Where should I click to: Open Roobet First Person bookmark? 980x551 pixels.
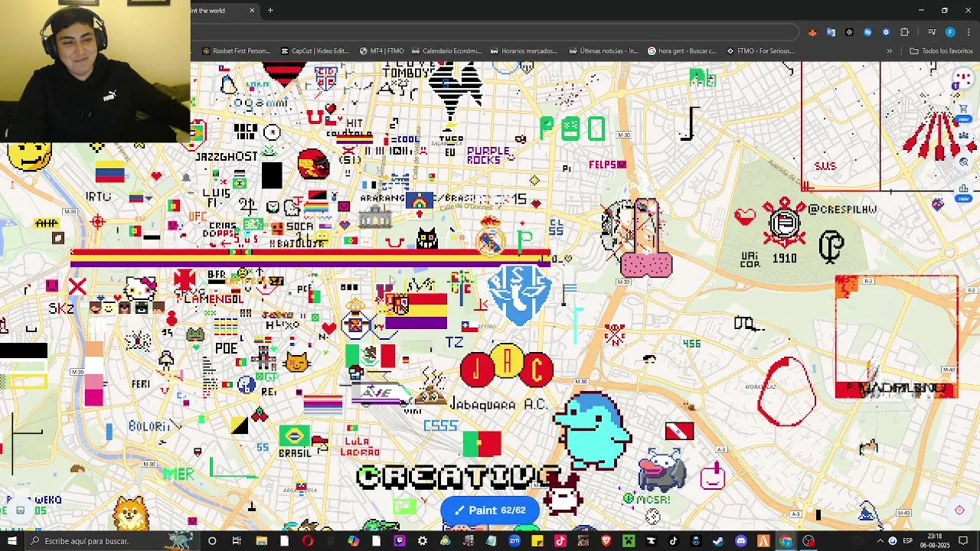[x=236, y=51]
